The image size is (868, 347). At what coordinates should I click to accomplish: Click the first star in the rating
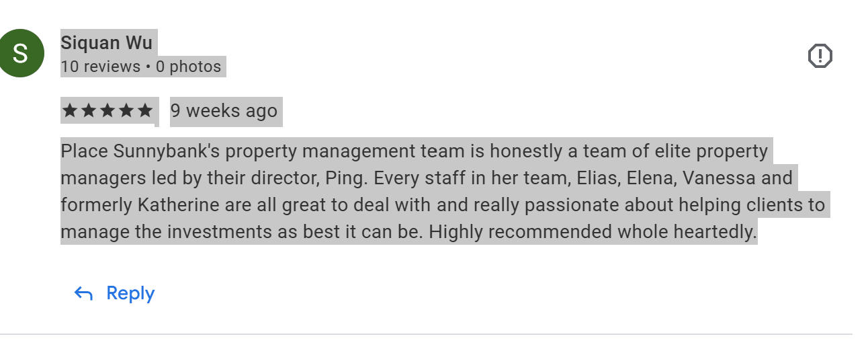70,111
